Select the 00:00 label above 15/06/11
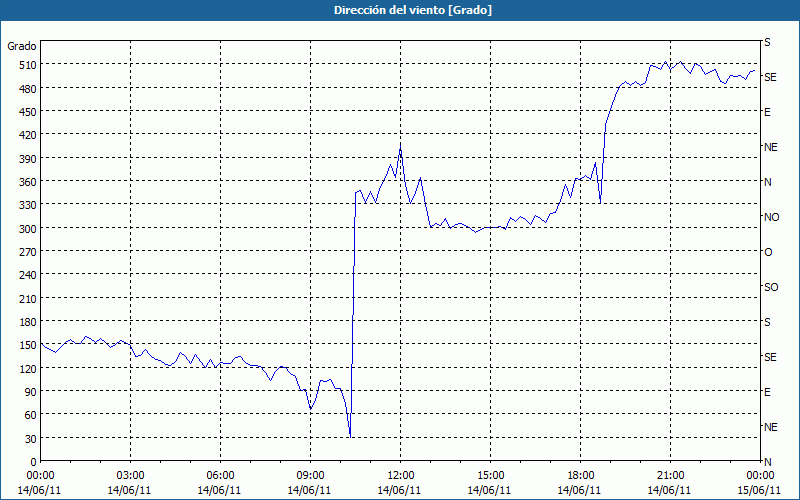Screen dimensions: 800x500 pos(761,476)
